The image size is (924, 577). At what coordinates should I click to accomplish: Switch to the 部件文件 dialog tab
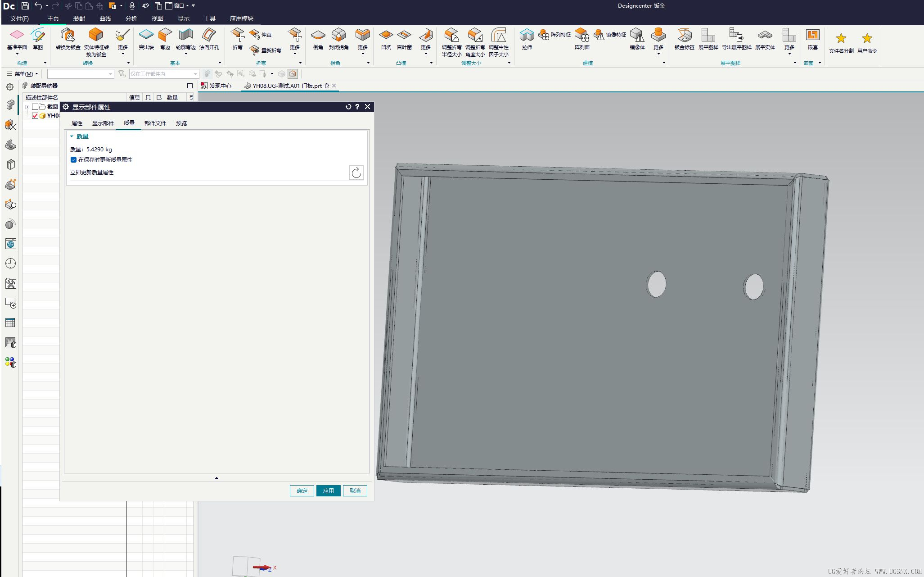coord(155,123)
